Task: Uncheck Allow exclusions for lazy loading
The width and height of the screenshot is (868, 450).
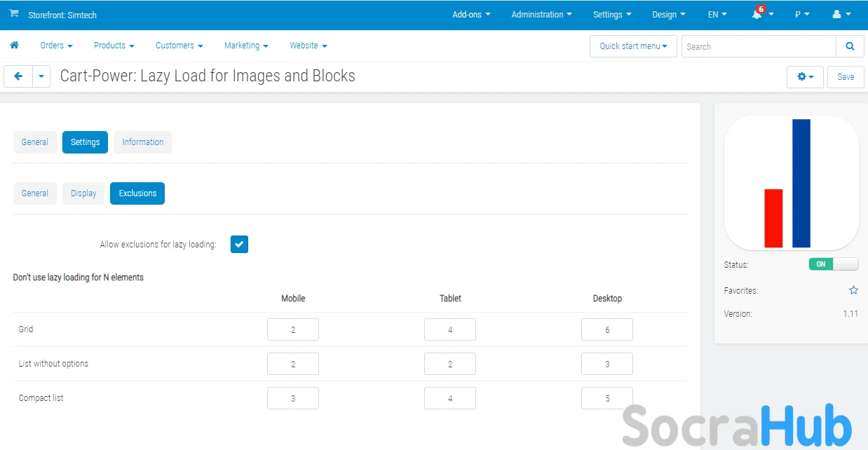Action: coord(239,244)
